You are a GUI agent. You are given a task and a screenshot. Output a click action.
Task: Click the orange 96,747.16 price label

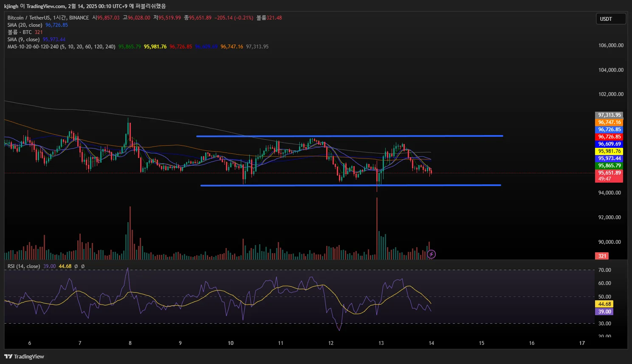(x=609, y=122)
